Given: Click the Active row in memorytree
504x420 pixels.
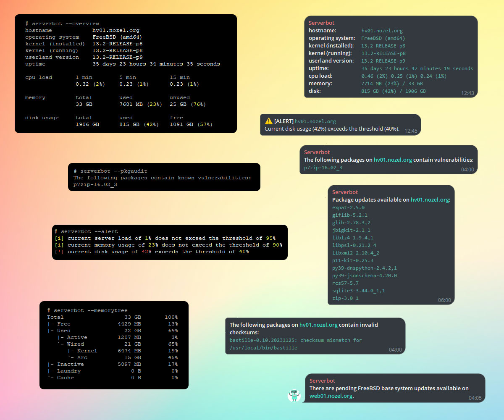Looking at the screenshot, I should click(118, 337).
